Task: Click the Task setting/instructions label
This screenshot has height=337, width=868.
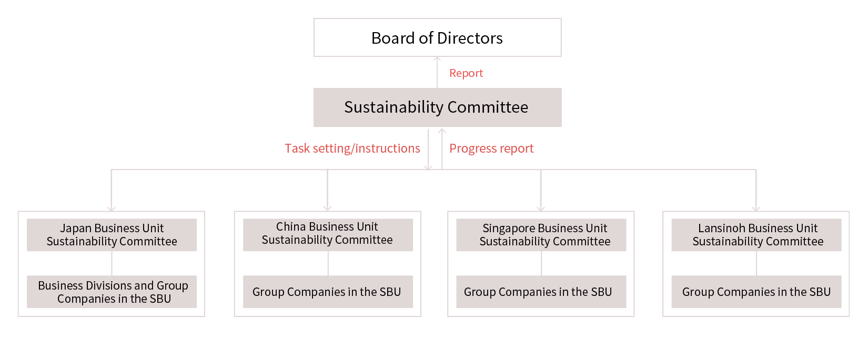Action: click(352, 148)
